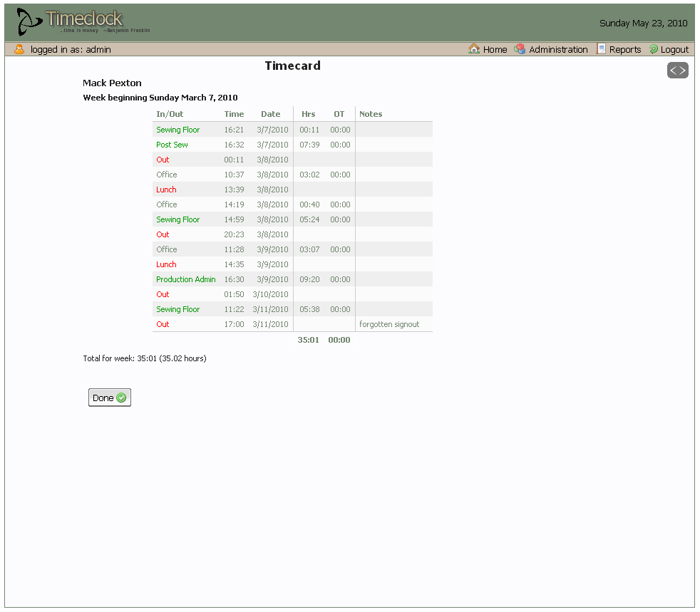
Task: Select the Office entry at 10:37
Action: click(166, 175)
